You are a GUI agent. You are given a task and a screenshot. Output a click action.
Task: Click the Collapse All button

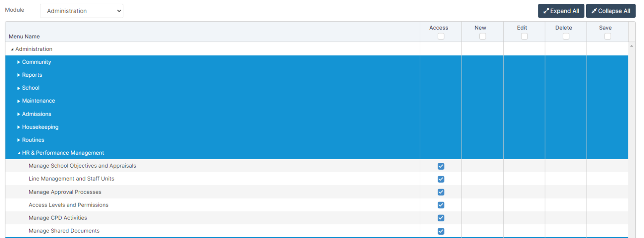pos(610,11)
